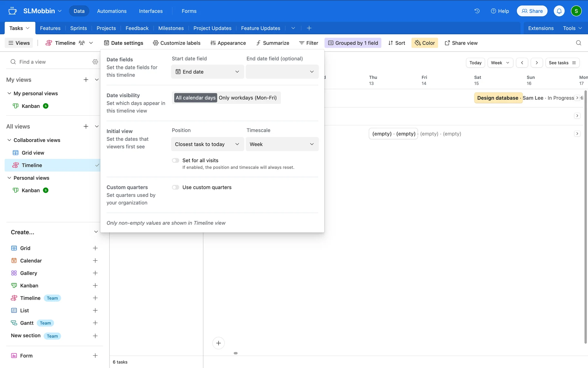The image size is (588, 368).
Task: Click the view list settings gear icon
Action: click(95, 62)
